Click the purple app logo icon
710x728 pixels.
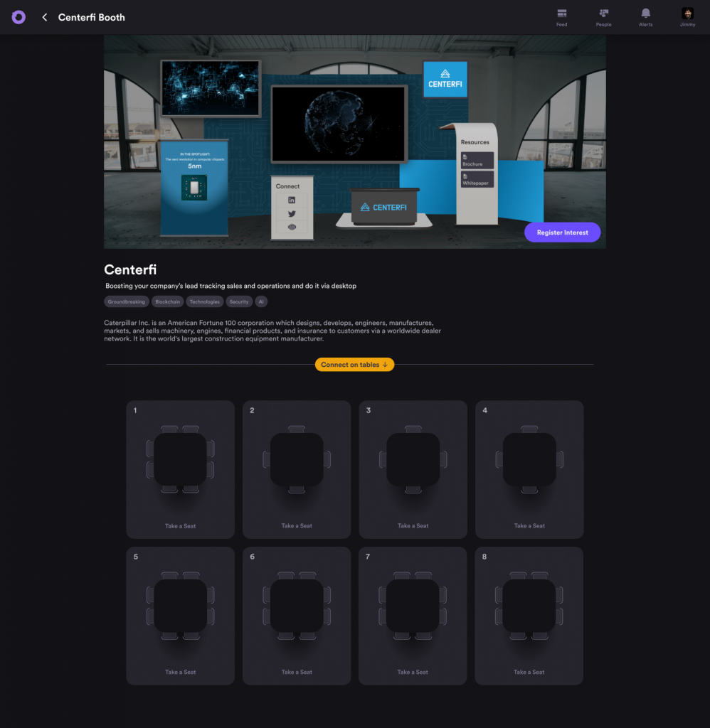tap(18, 17)
